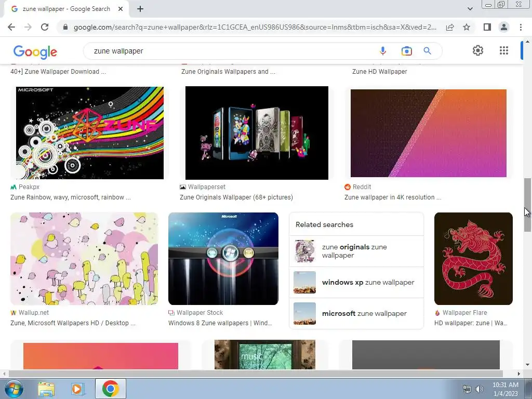532x399 pixels.
Task: Click 'Zune HD Wallpaper' caption
Action: pyautogui.click(x=380, y=72)
